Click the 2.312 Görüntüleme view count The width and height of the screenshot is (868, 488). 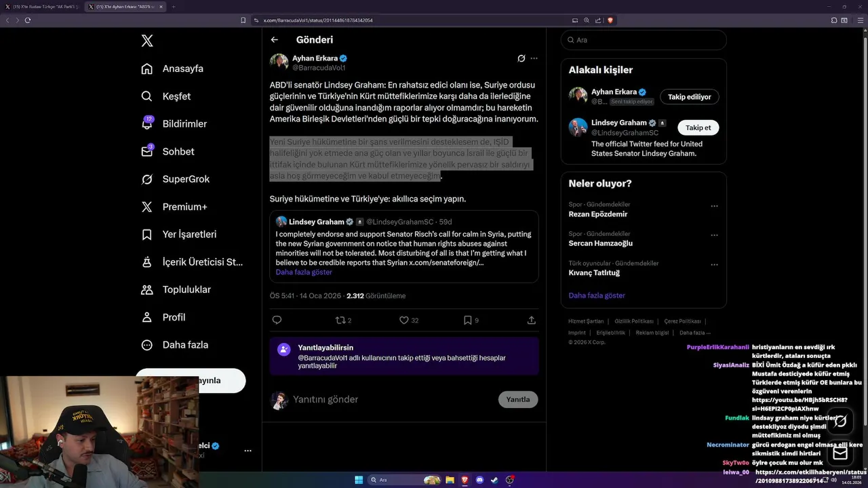376,296
